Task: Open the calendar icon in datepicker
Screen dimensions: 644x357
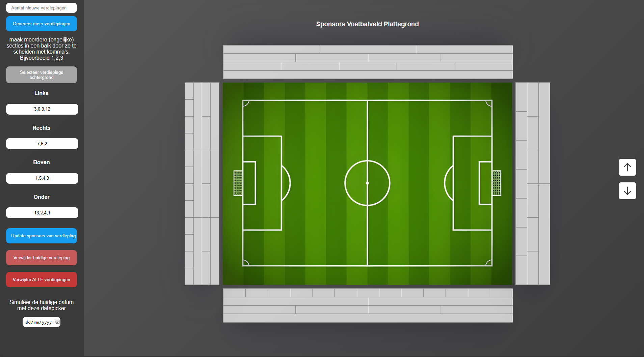Action: click(57, 322)
